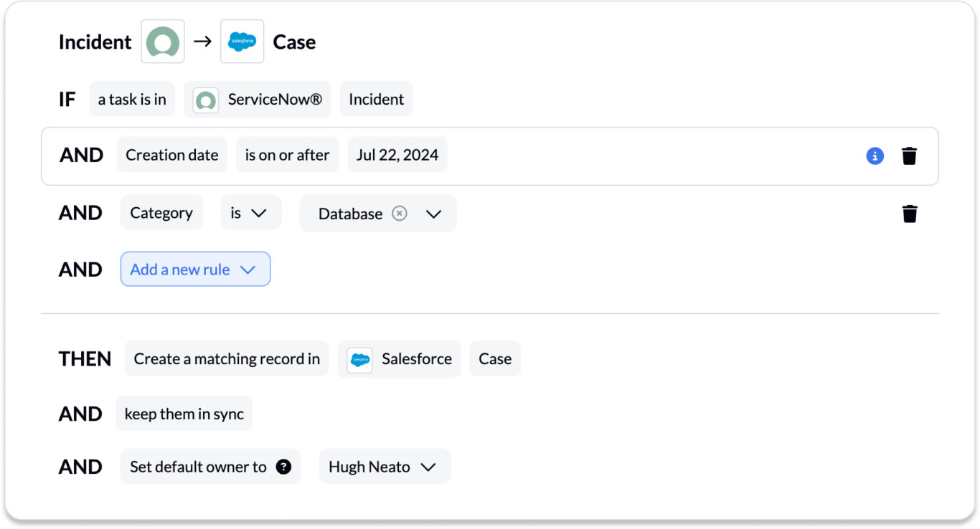Click the question mark beside Set default owner
The height and width of the screenshot is (529, 980).
285,466
